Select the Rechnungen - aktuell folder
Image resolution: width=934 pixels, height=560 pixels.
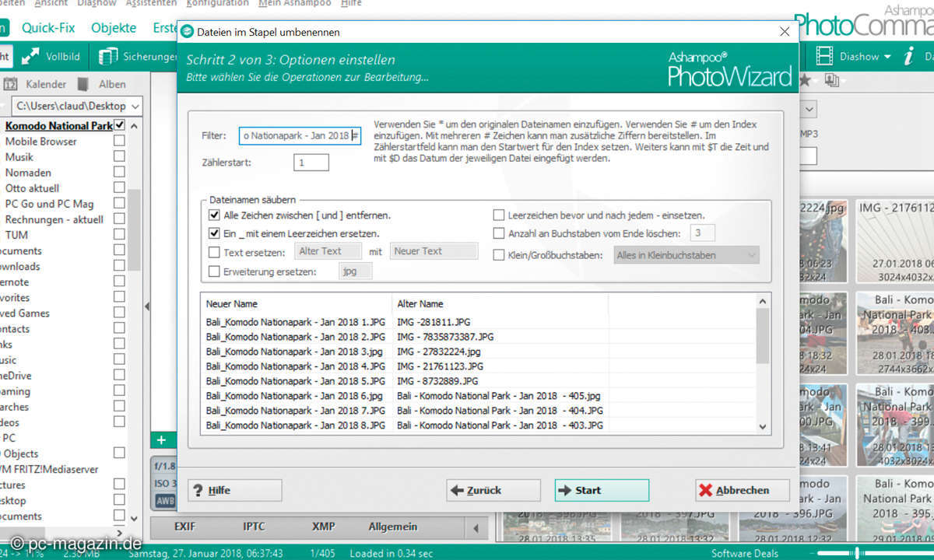click(x=54, y=219)
